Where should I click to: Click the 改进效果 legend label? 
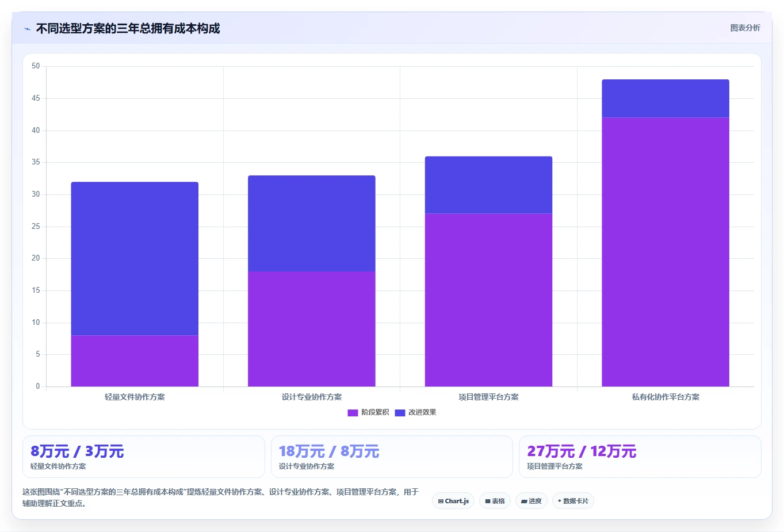(422, 412)
